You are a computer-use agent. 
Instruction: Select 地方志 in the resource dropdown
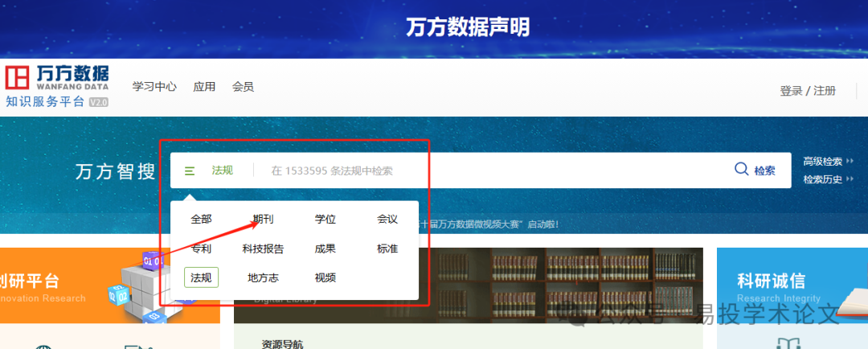[263, 277]
